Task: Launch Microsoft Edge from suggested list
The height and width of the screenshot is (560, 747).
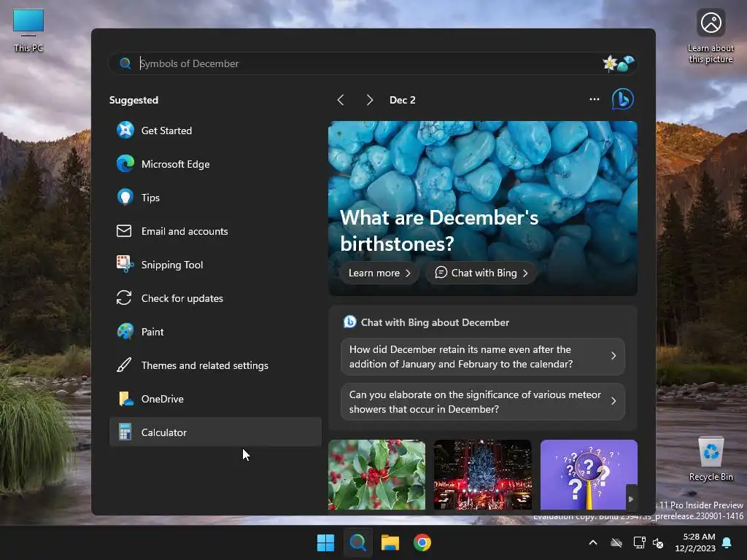Action: 215,164
